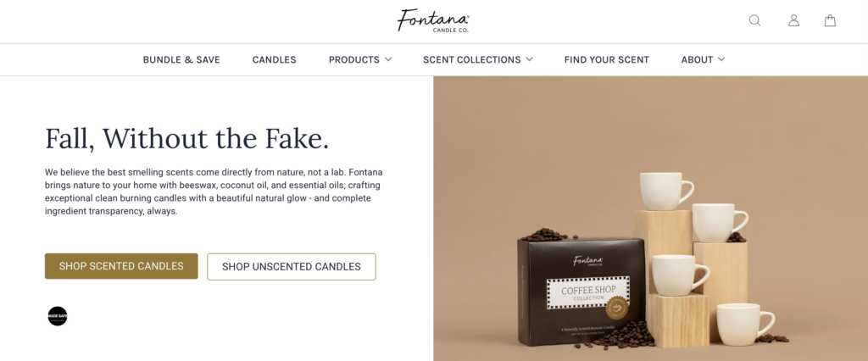This screenshot has width=868, height=361.
Task: Click the topmost white coffee cup
Action: (665, 190)
